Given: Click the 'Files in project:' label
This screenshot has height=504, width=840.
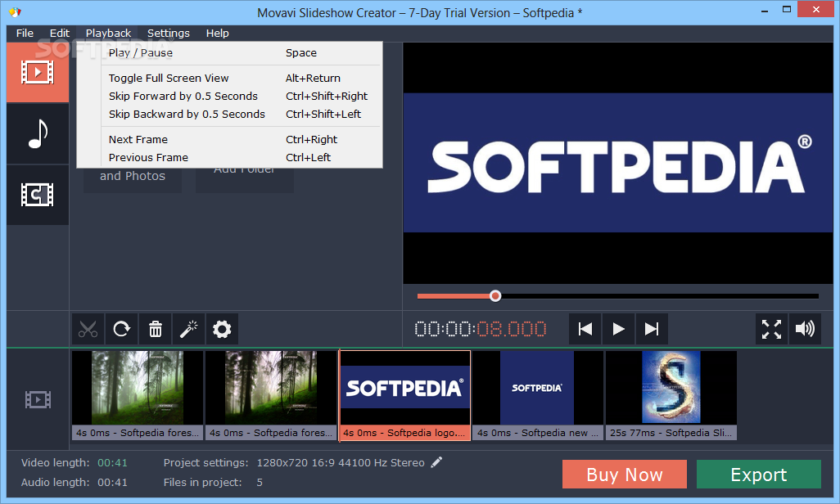Looking at the screenshot, I should 202,483.
